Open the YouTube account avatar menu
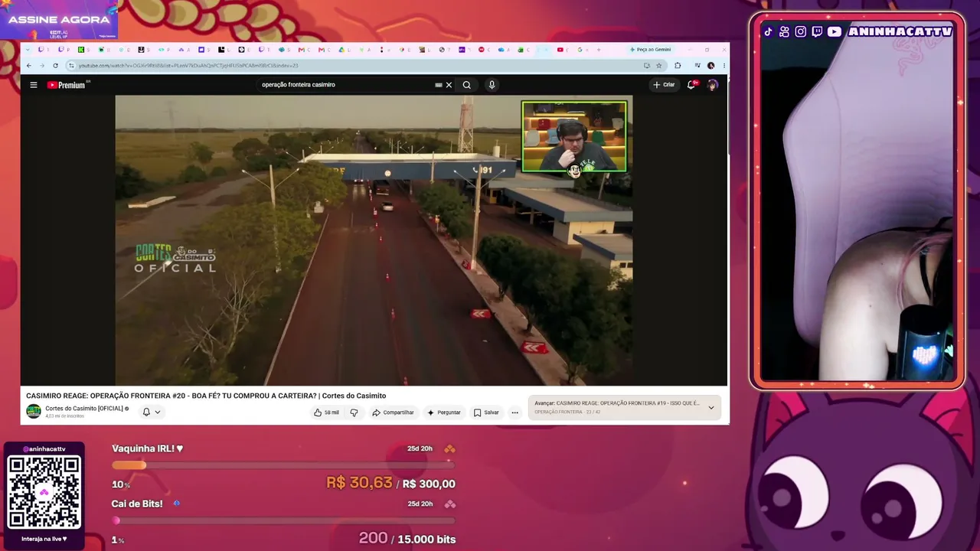This screenshot has height=551, width=980. point(713,85)
